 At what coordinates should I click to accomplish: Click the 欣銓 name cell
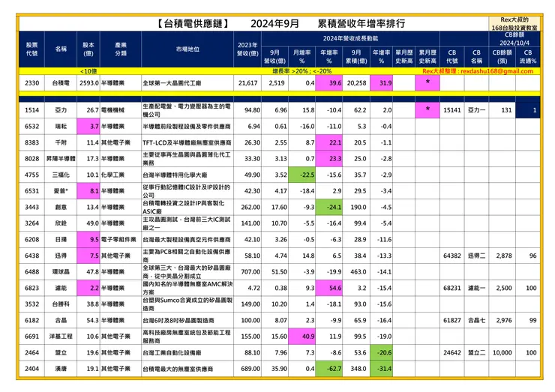tap(61, 223)
